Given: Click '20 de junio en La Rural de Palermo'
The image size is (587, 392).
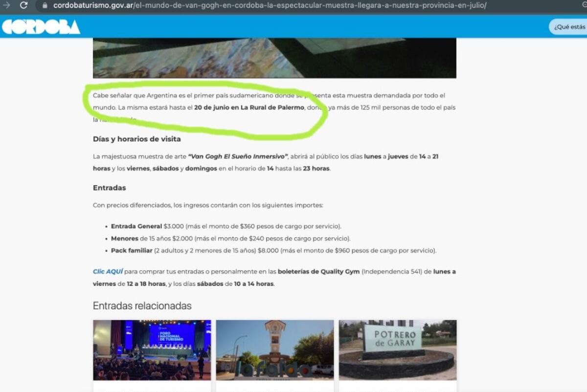Looking at the screenshot, I should click(x=249, y=108).
